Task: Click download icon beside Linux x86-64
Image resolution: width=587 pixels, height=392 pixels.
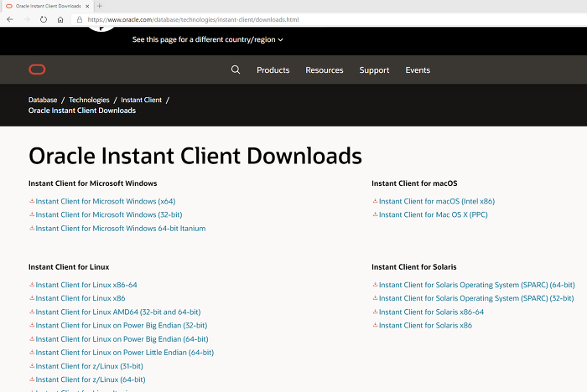Action: pyautogui.click(x=32, y=285)
